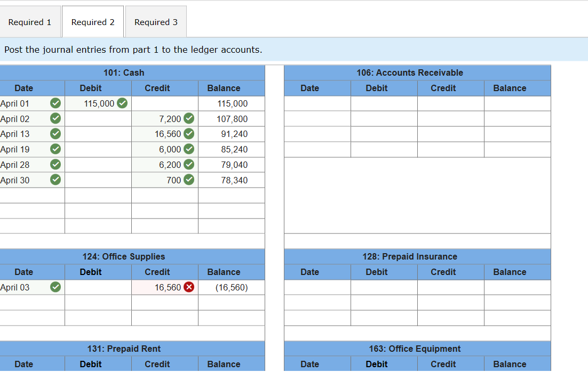The width and height of the screenshot is (588, 372).
Task: Click green check beside April 03 date
Action: click(55, 287)
